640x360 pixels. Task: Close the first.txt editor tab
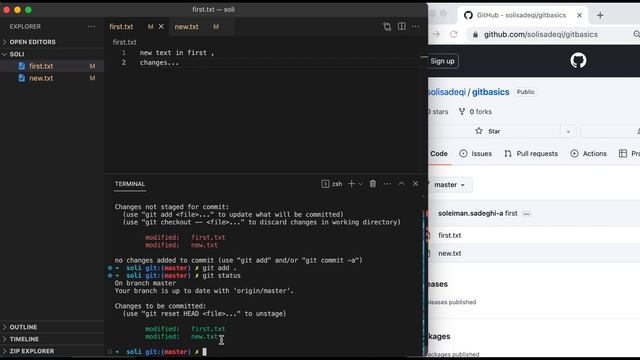[161, 27]
